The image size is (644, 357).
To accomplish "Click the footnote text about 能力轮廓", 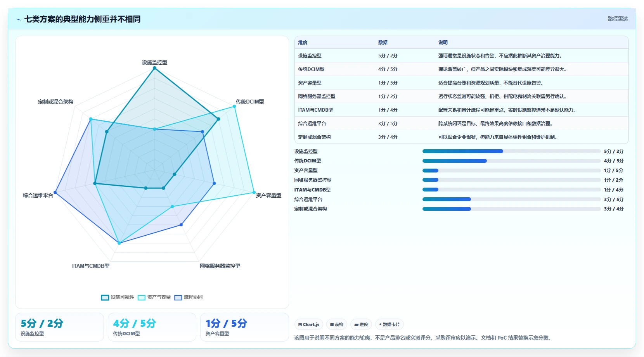I will [x=422, y=338].
